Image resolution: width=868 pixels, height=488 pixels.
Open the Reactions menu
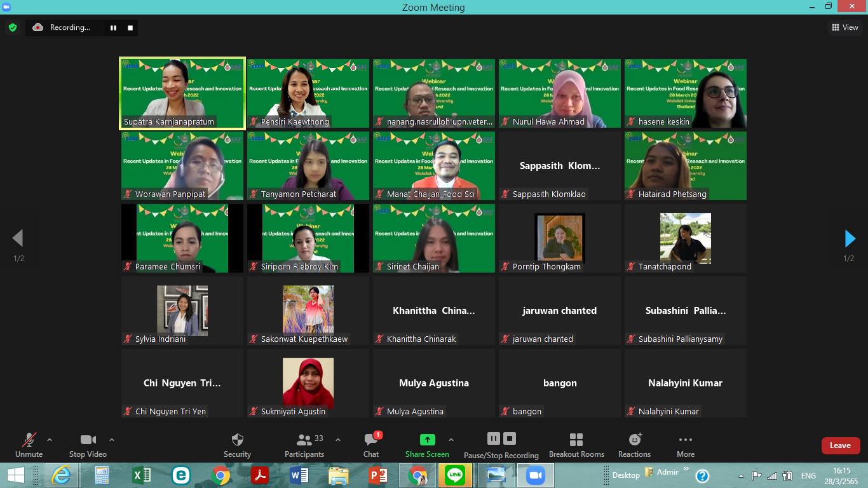point(634,445)
